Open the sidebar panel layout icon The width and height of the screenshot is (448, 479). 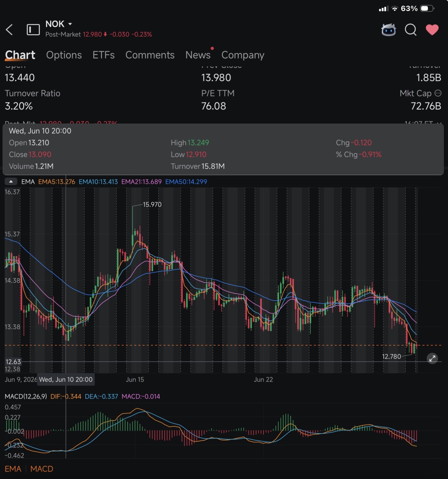[33, 29]
